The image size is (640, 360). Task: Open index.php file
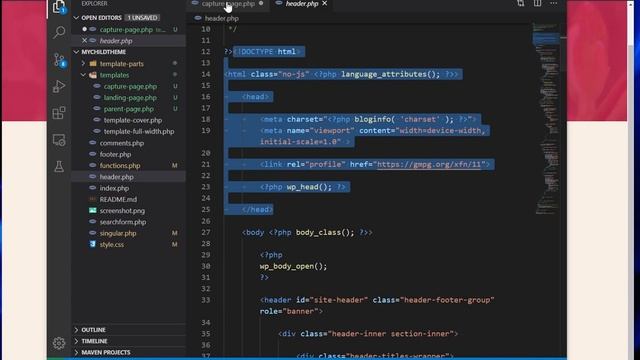pyautogui.click(x=114, y=188)
